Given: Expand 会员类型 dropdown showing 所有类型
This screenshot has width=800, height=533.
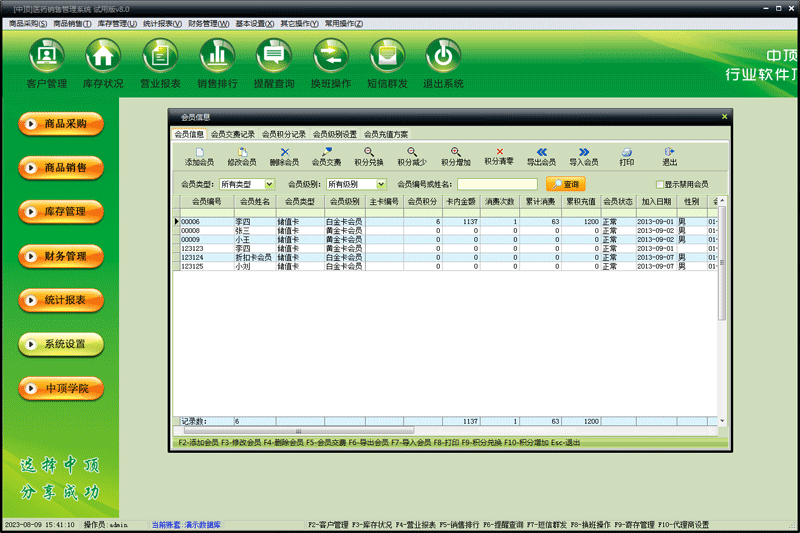Looking at the screenshot, I should tap(269, 184).
